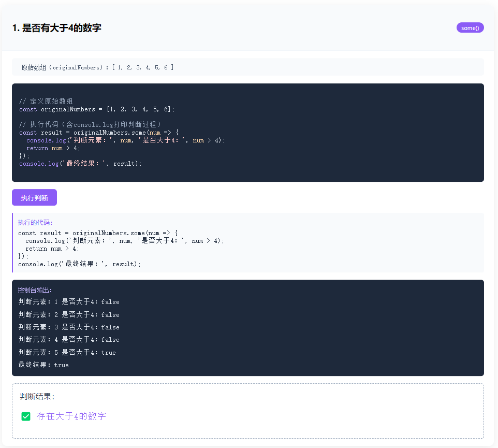Click console.log('最终结果') line in the light executed-code panel

tap(79, 264)
